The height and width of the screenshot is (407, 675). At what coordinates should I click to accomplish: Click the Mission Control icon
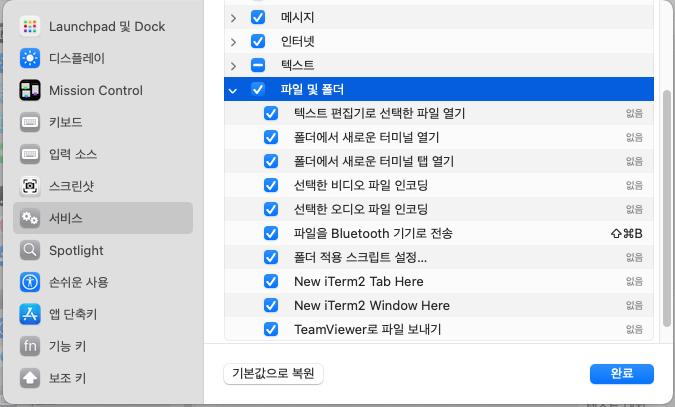(x=30, y=90)
